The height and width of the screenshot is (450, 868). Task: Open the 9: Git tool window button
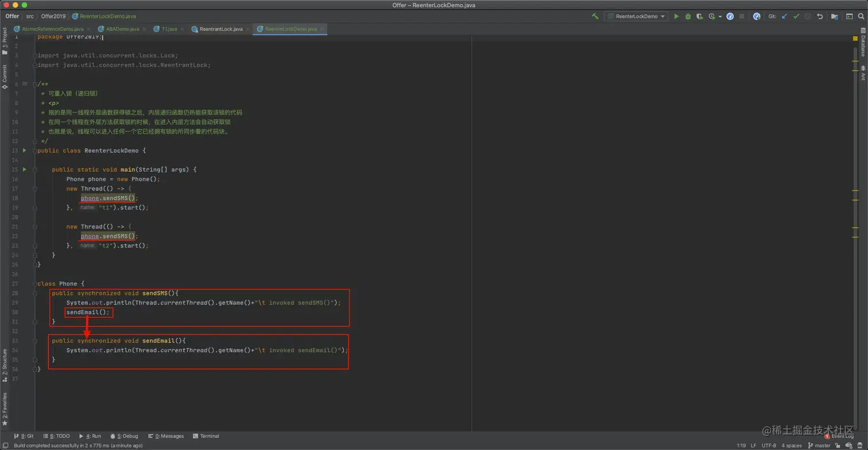24,436
